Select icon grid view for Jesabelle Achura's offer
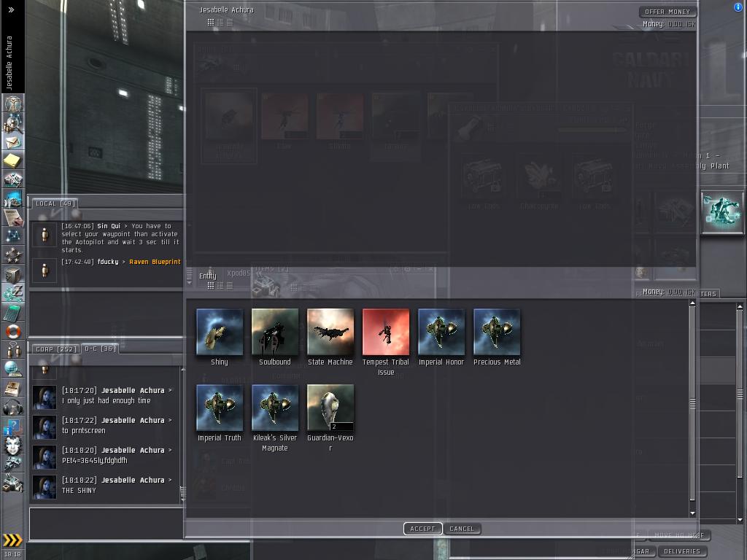Viewport: 747px width, 560px height. (211, 22)
